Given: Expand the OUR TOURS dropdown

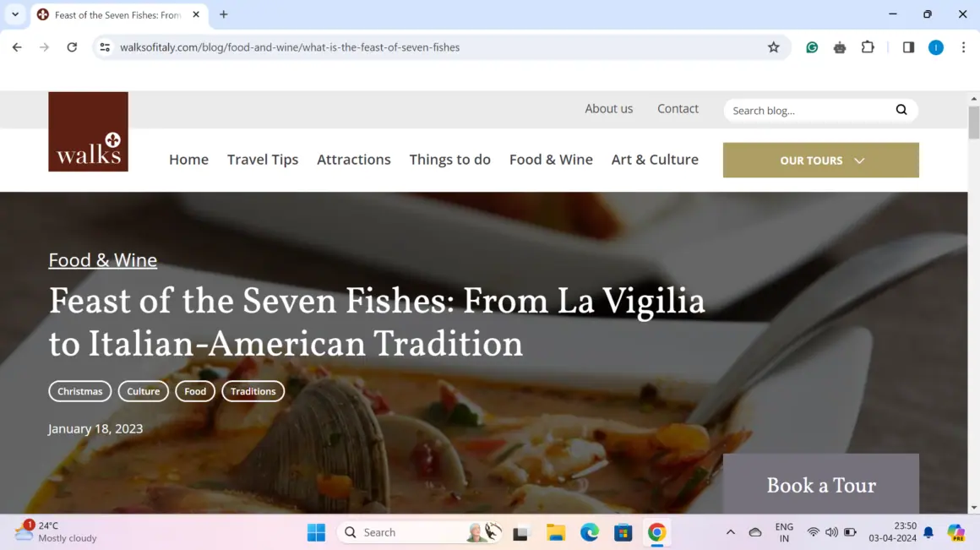Looking at the screenshot, I should tap(820, 160).
